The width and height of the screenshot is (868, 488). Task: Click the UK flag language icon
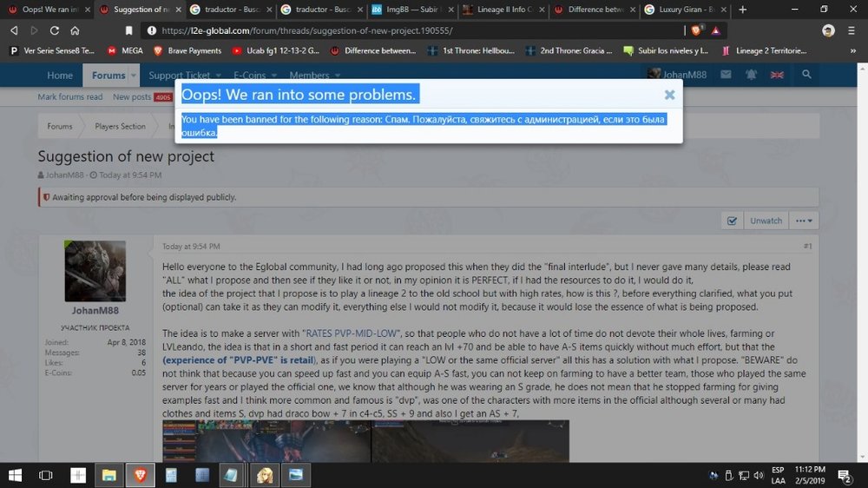pos(777,76)
